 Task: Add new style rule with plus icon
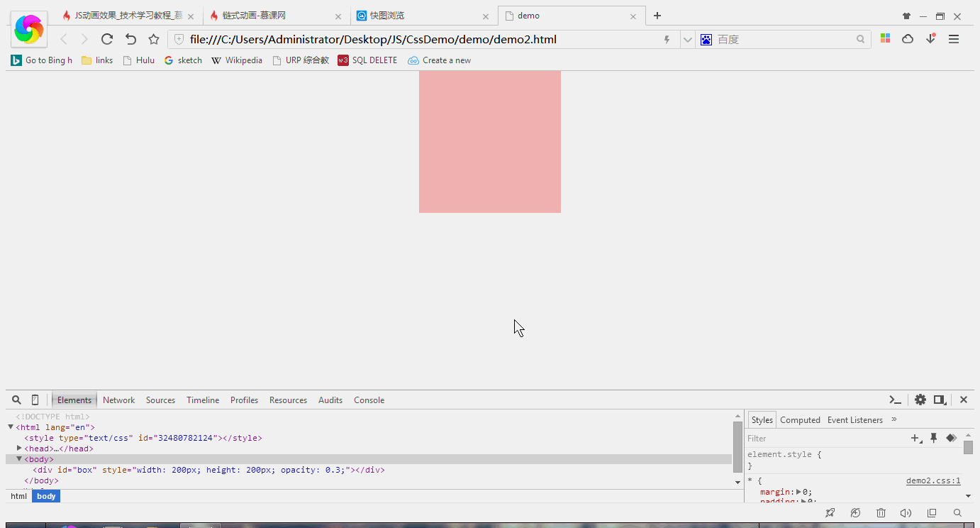click(x=916, y=439)
